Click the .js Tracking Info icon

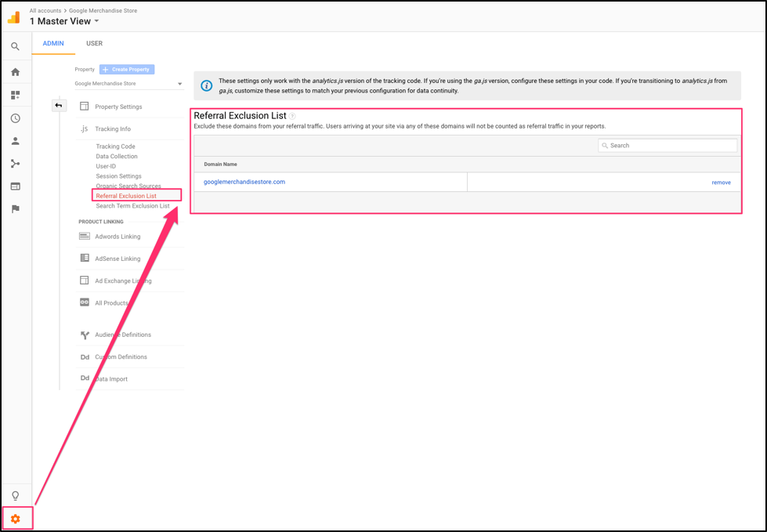coord(84,128)
